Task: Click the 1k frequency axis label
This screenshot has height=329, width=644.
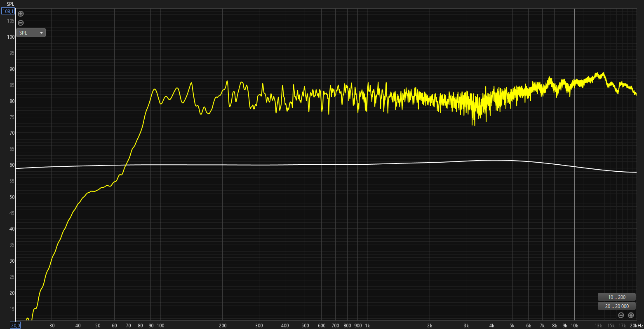Action: [367, 326]
